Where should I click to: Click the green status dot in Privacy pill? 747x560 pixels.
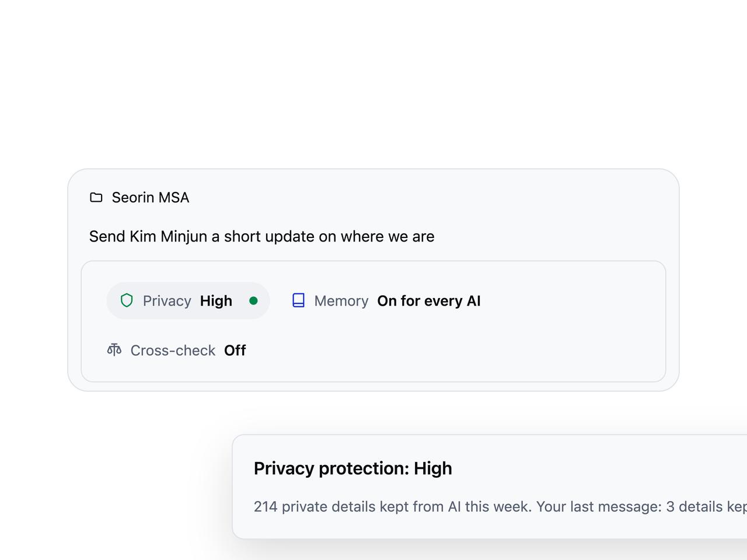pos(253,301)
